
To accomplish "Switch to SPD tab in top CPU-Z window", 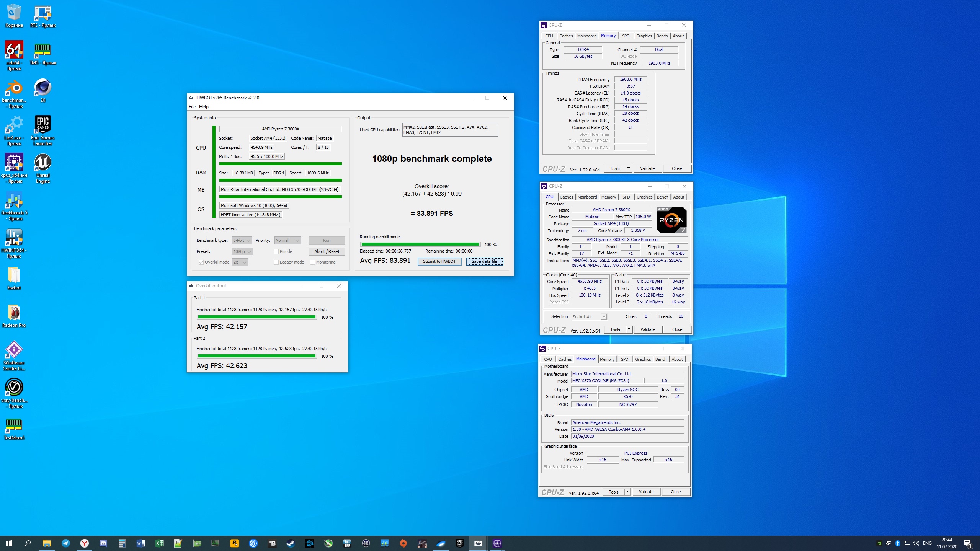I will point(626,36).
